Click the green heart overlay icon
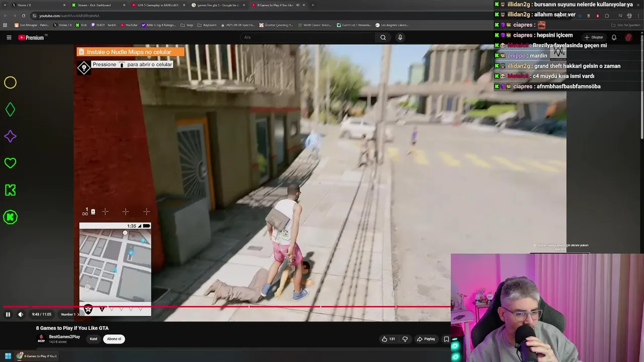Image resolution: width=644 pixels, height=362 pixels. coord(11,163)
